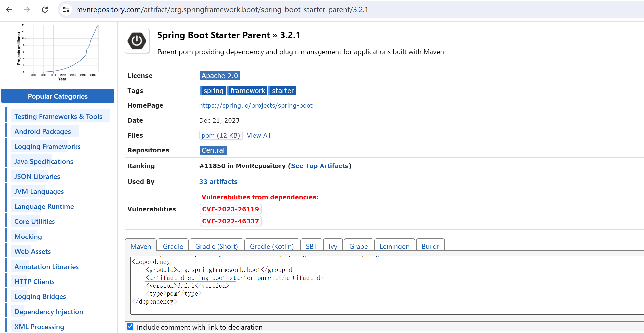Click the browser forward arrow
Screen dimensions: 644x333
click(27, 10)
